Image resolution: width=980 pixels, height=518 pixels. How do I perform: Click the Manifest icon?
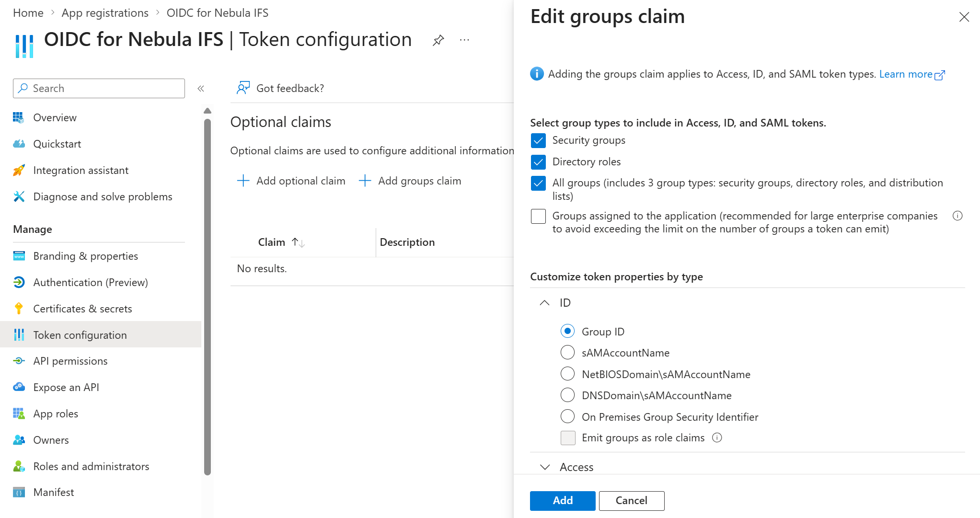[19, 492]
